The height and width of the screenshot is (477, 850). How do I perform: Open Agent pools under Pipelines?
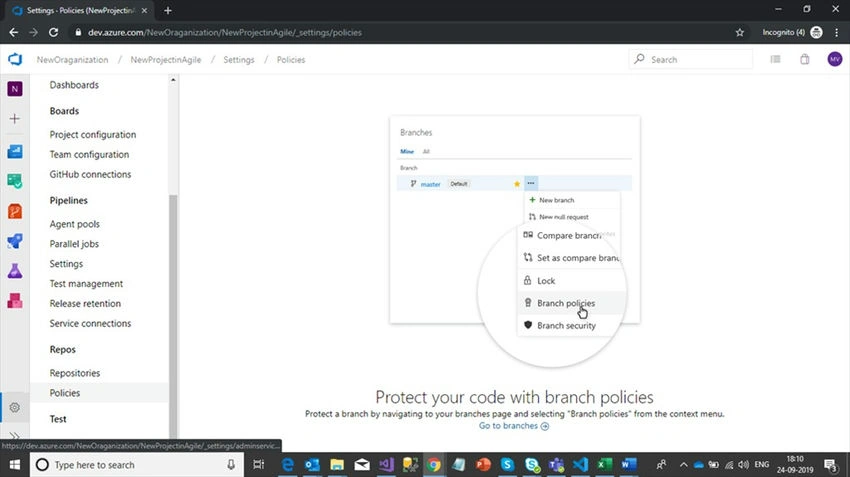pos(74,224)
